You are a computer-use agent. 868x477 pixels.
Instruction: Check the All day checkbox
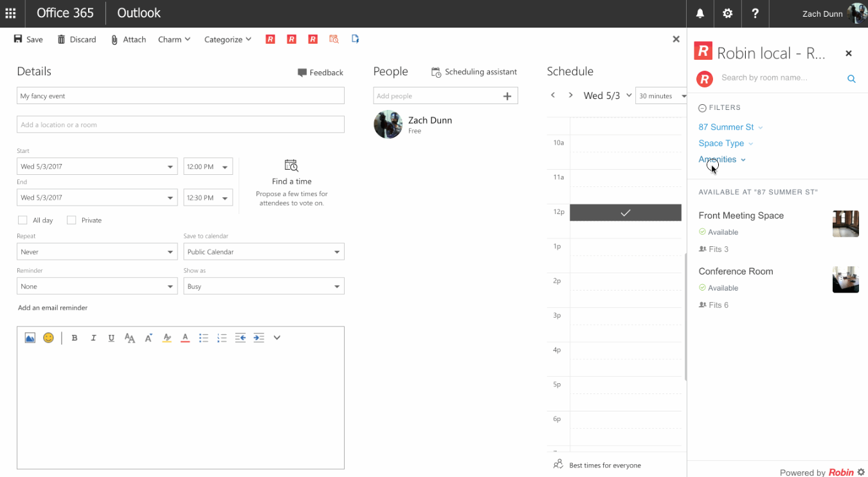(23, 220)
